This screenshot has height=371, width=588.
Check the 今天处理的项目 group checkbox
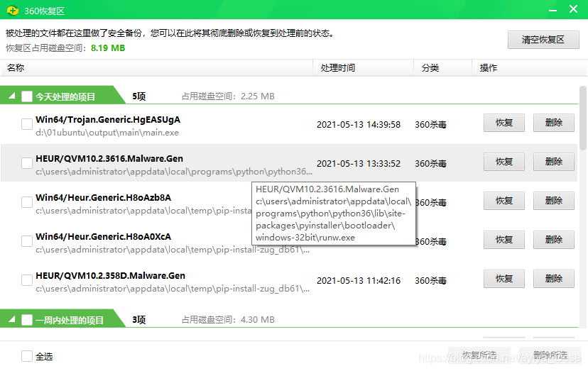26,96
